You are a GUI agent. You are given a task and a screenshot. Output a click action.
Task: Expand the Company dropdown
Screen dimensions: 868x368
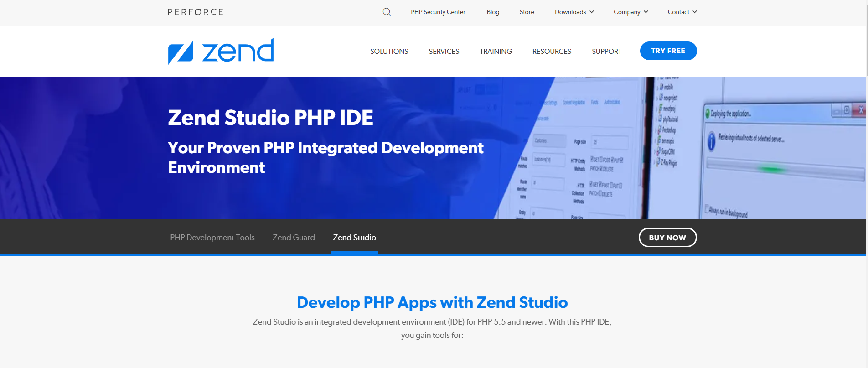pyautogui.click(x=630, y=12)
